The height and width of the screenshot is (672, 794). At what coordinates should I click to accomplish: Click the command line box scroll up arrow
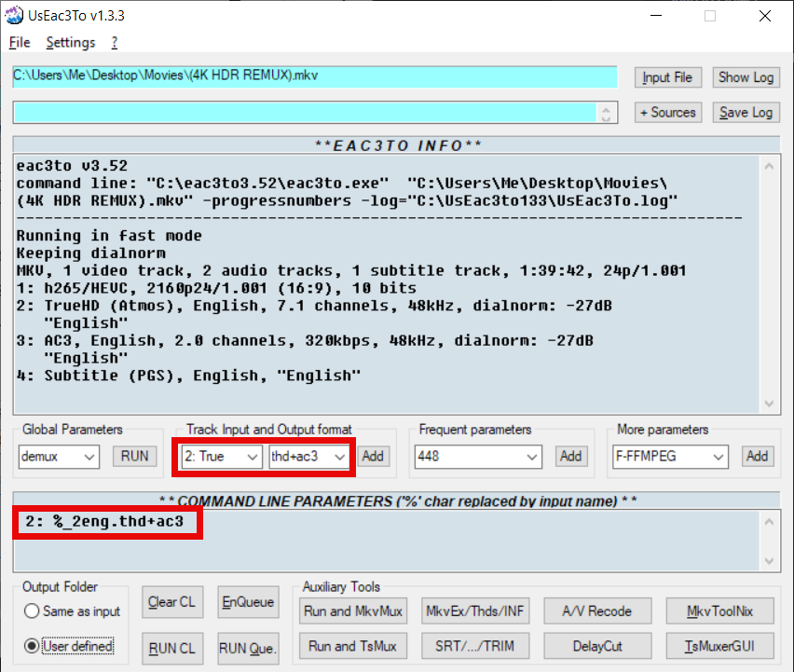769,522
